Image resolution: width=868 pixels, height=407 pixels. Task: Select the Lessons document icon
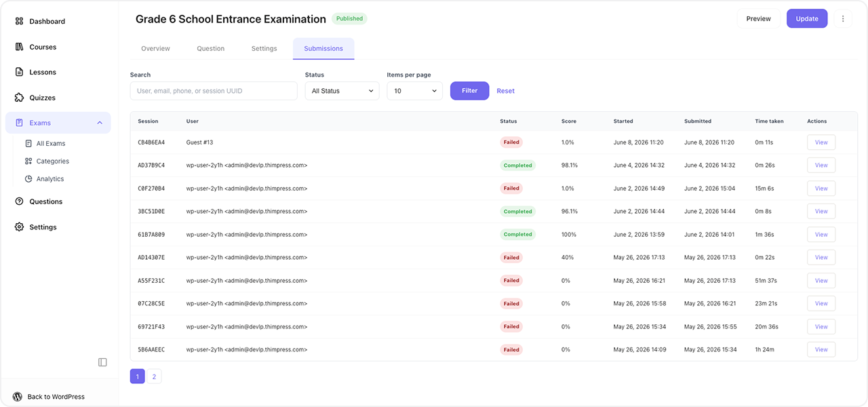[19, 72]
